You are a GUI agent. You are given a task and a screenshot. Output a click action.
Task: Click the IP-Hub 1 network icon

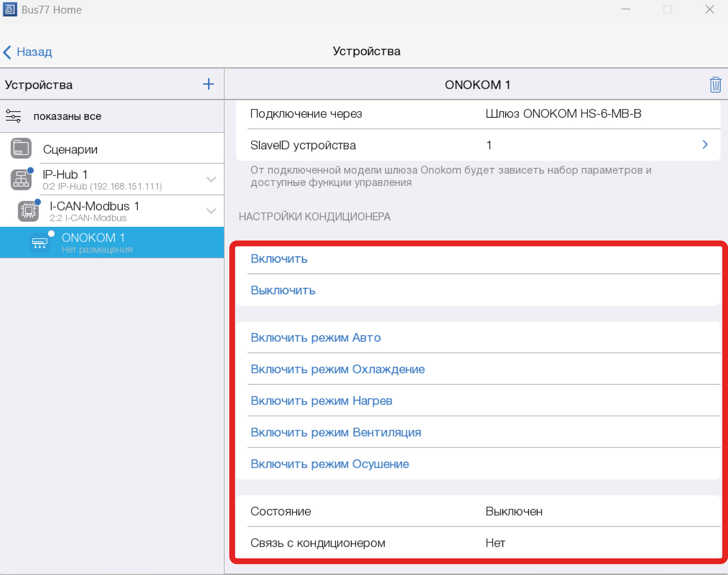pos(21,180)
